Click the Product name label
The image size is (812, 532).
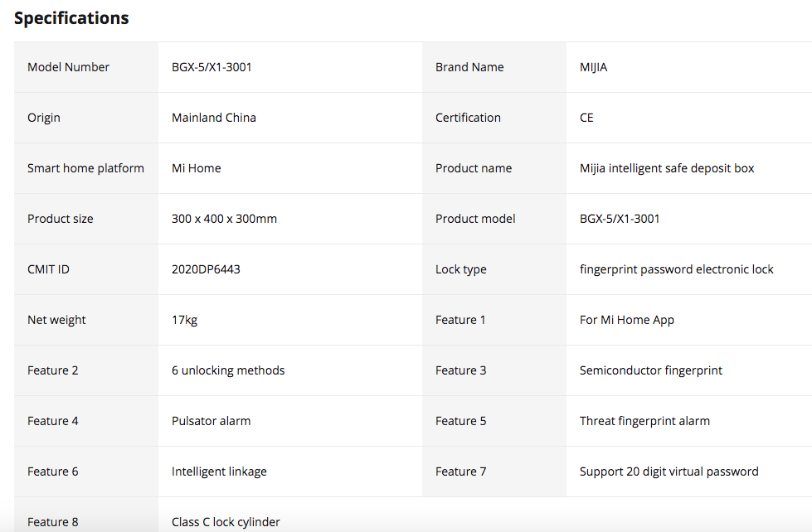[x=474, y=168]
